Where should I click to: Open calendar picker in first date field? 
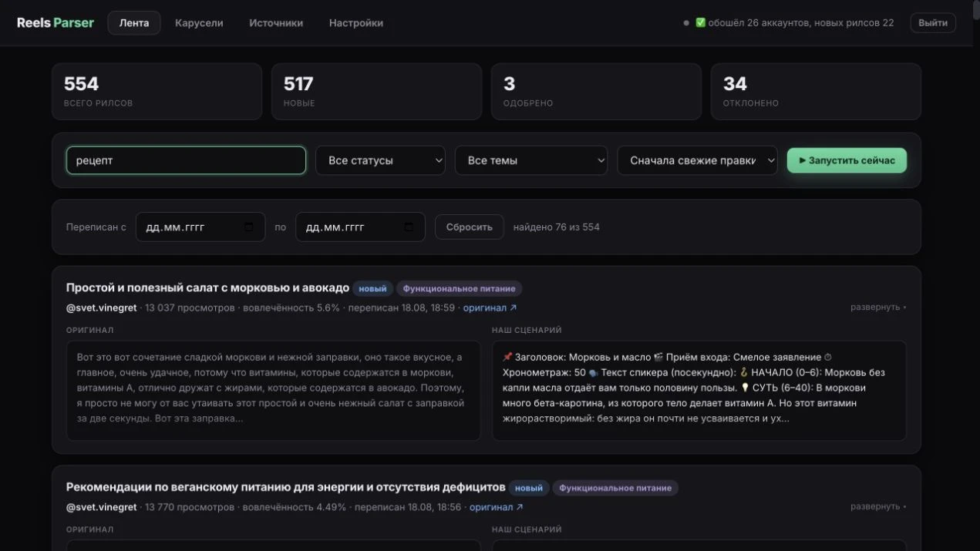248,227
